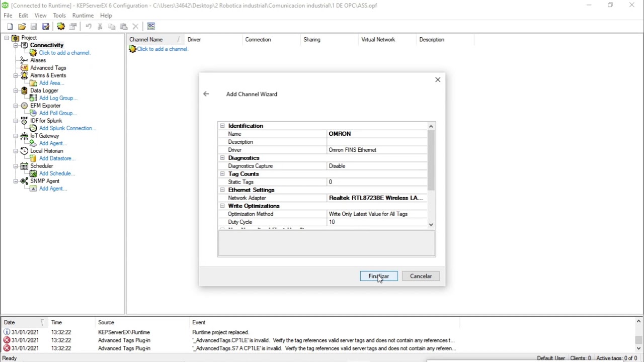
Task: Open the Runtime menu
Action: point(83,16)
